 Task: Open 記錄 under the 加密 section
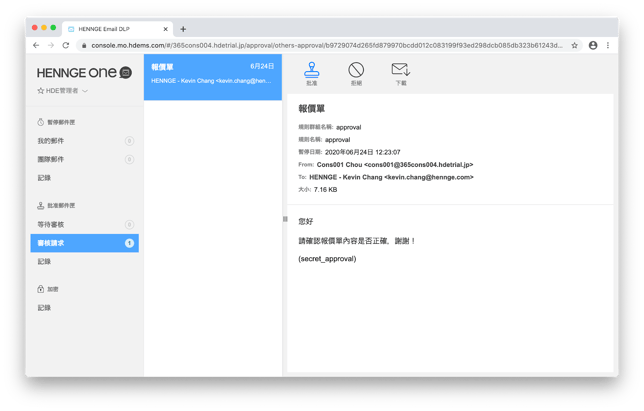(85, 308)
